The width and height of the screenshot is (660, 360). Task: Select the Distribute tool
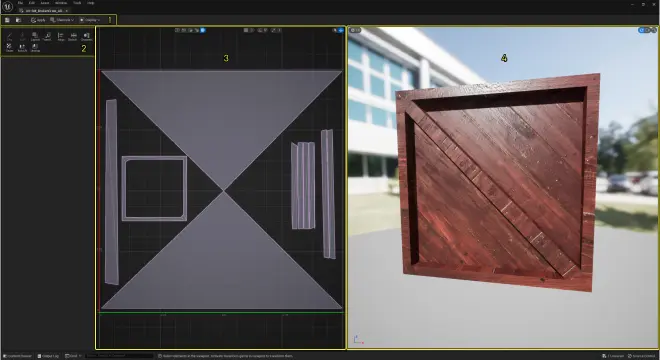(x=73, y=37)
